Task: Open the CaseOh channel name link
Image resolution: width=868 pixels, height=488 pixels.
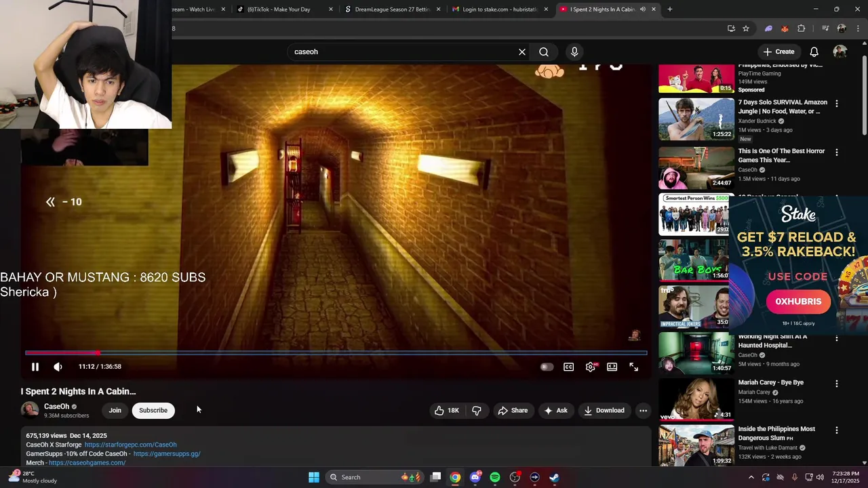Action: [57, 407]
